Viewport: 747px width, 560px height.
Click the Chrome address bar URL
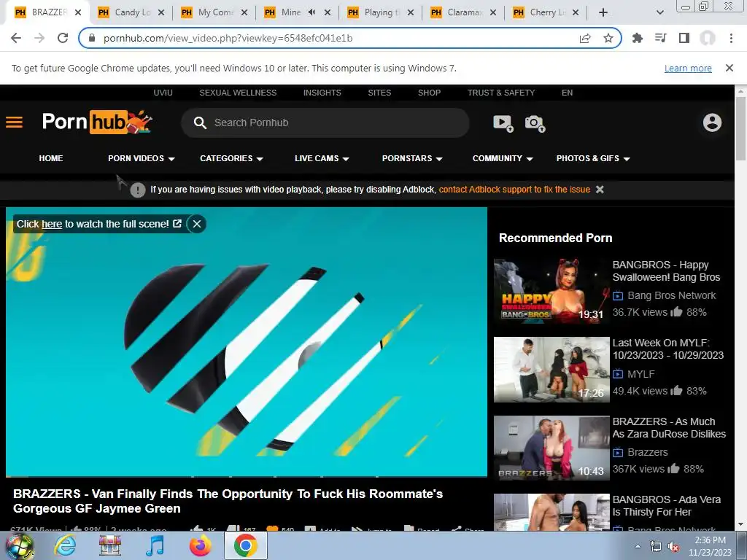pyautogui.click(x=228, y=38)
